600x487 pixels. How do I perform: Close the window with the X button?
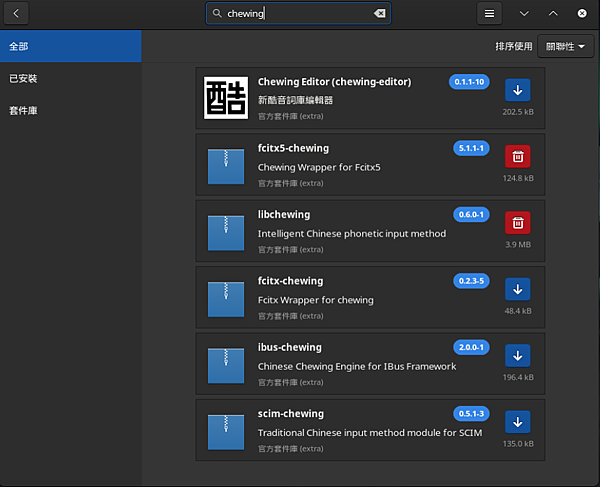point(582,14)
